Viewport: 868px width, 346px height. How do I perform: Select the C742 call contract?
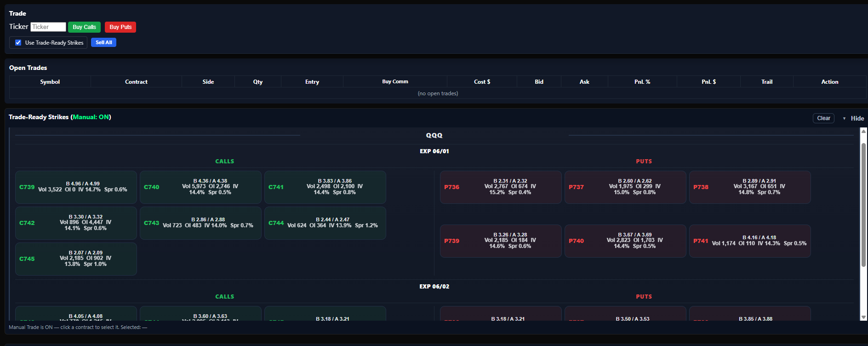(x=76, y=223)
